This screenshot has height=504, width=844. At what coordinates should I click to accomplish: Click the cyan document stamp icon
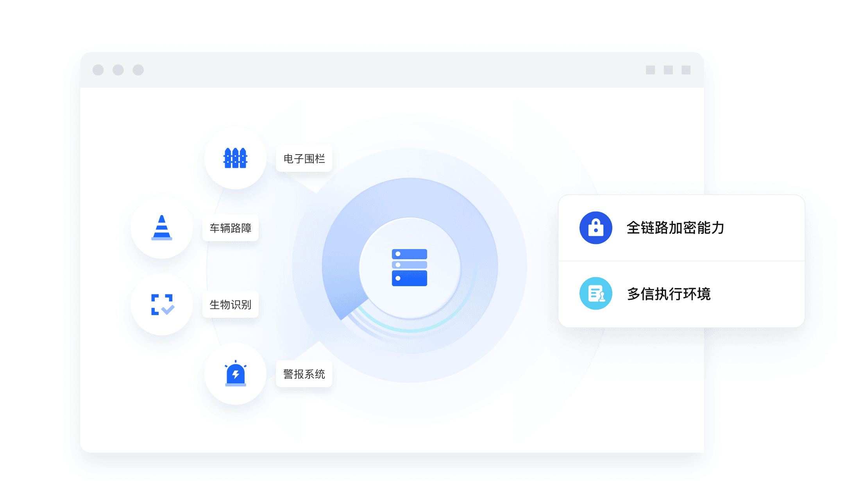596,294
